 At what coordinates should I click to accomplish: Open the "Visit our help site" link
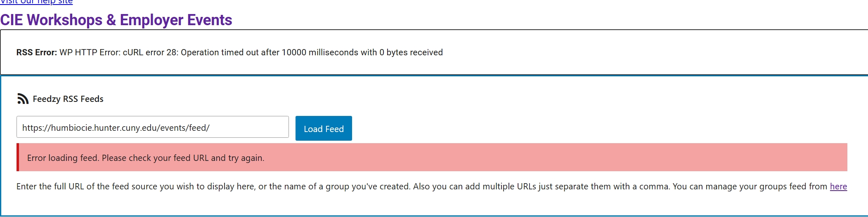[x=36, y=2]
